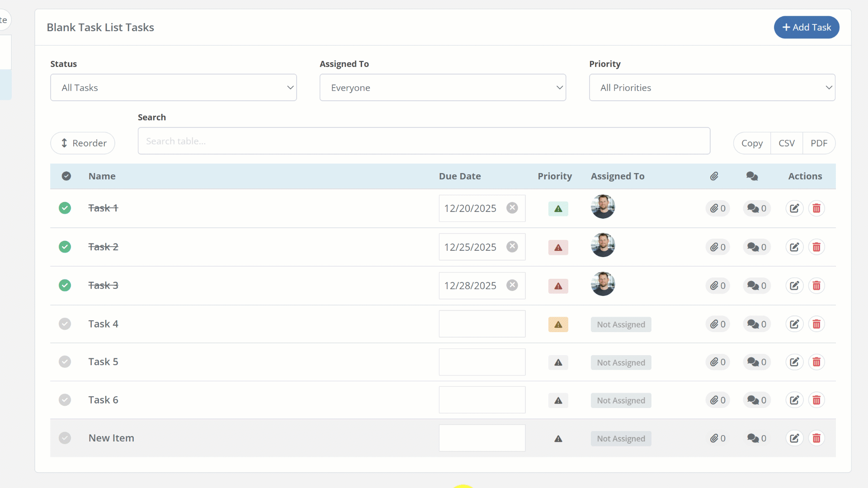
Task: Open the All Priorities dropdown
Action: [x=712, y=87]
